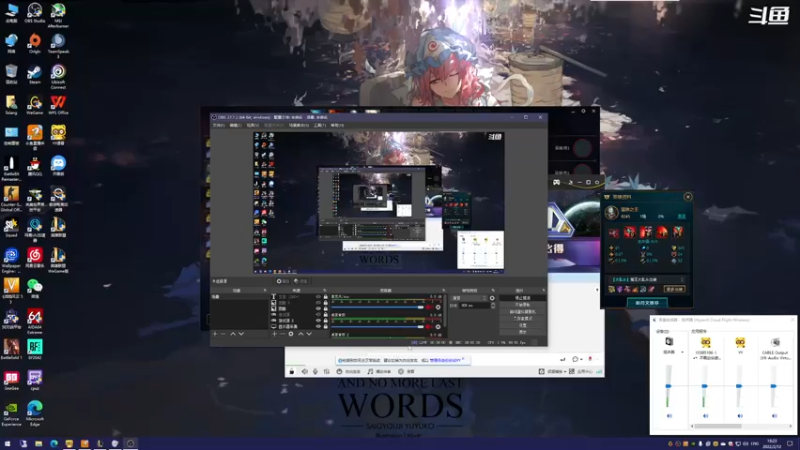Open source properties gear in the OBS sources toolbar
Screen dimensions: 800x450
[x=291, y=334]
